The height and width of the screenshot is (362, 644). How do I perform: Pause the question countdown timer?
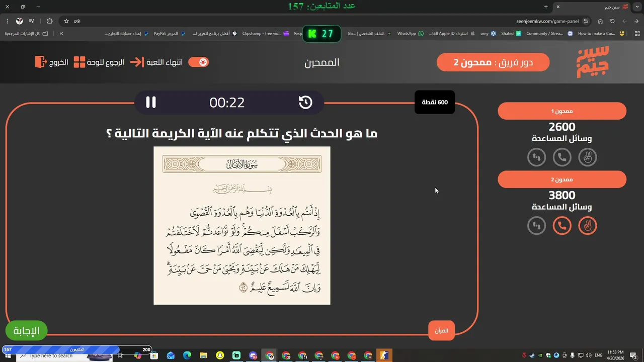click(x=151, y=103)
